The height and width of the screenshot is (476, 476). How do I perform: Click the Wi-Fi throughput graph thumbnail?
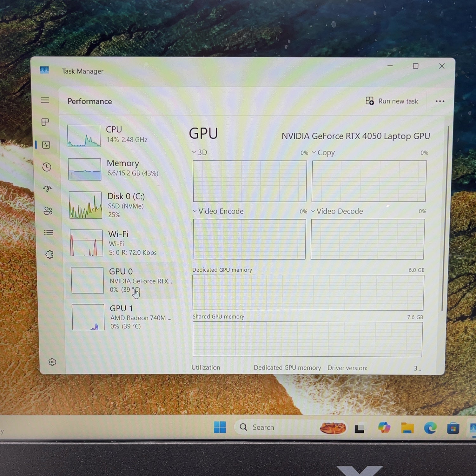click(86, 243)
